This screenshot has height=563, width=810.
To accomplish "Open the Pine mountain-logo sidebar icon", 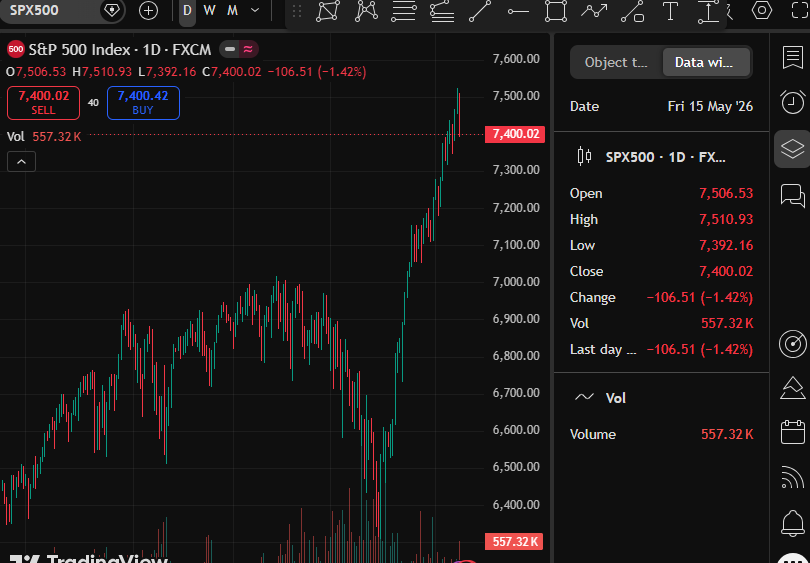I will (792, 388).
